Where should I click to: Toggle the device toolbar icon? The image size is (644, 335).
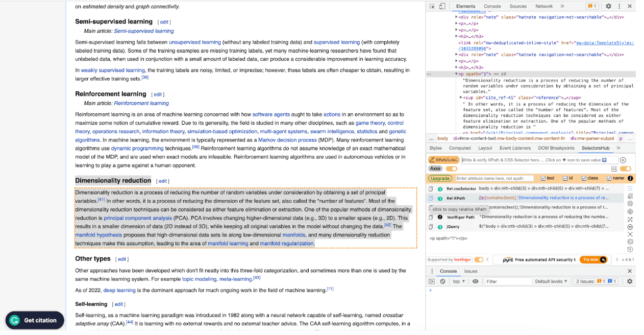point(442,6)
